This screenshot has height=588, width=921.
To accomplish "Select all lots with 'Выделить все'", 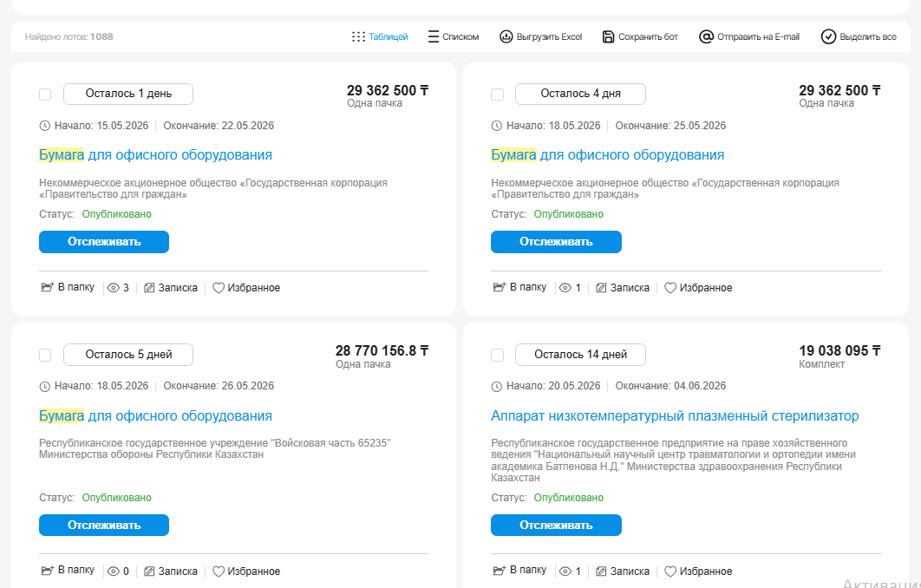I will pos(859,36).
